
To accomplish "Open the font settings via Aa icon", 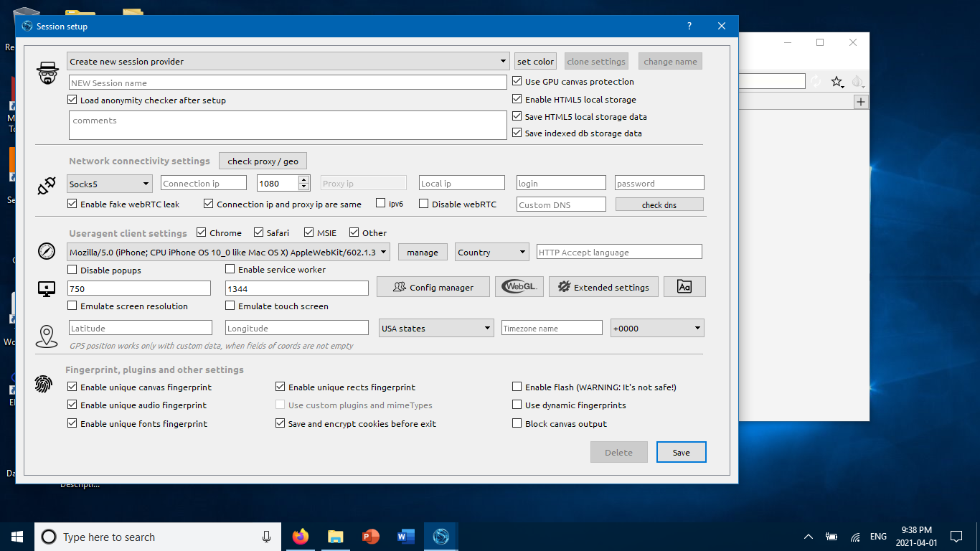I will (x=684, y=286).
